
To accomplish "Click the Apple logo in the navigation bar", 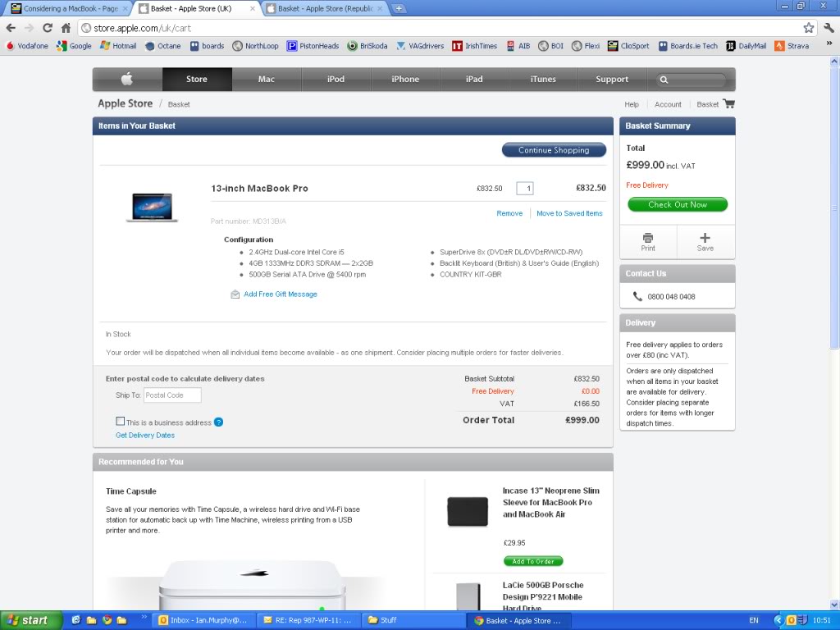I will click(x=127, y=80).
